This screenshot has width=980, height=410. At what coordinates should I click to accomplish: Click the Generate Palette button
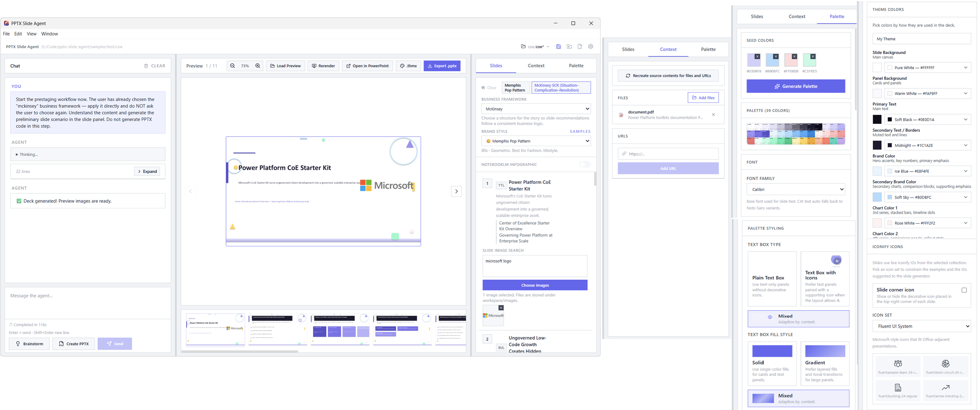pos(795,86)
